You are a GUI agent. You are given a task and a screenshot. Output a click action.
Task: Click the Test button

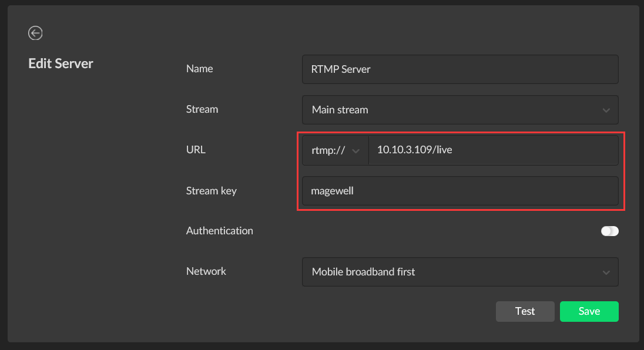pyautogui.click(x=525, y=311)
